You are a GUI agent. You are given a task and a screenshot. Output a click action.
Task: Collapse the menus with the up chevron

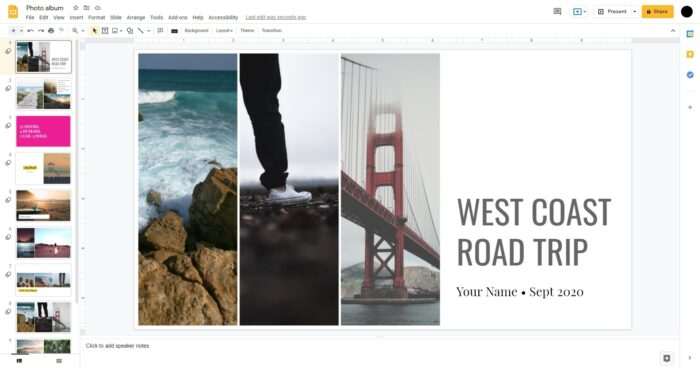pyautogui.click(x=673, y=31)
